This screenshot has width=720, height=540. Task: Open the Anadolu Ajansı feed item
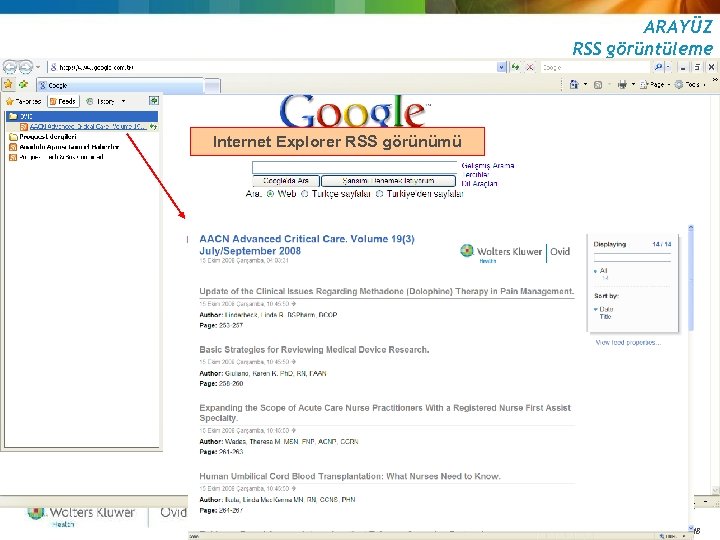point(64,147)
